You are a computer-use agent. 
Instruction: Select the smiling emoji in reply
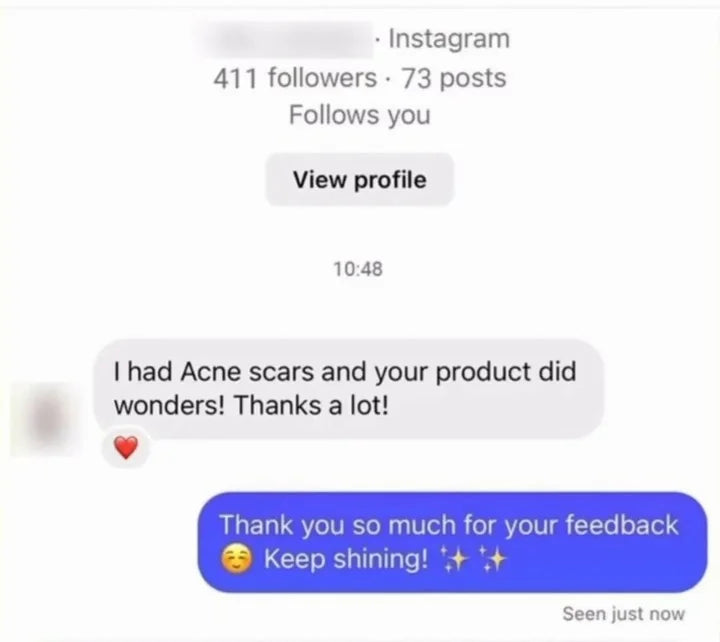[236, 560]
